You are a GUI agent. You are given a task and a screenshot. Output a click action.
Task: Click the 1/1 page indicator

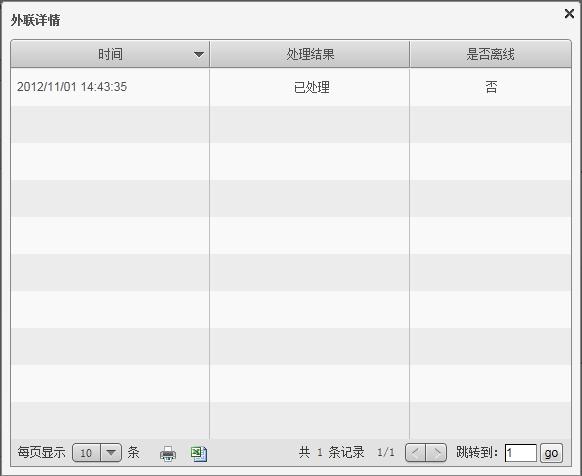point(386,452)
